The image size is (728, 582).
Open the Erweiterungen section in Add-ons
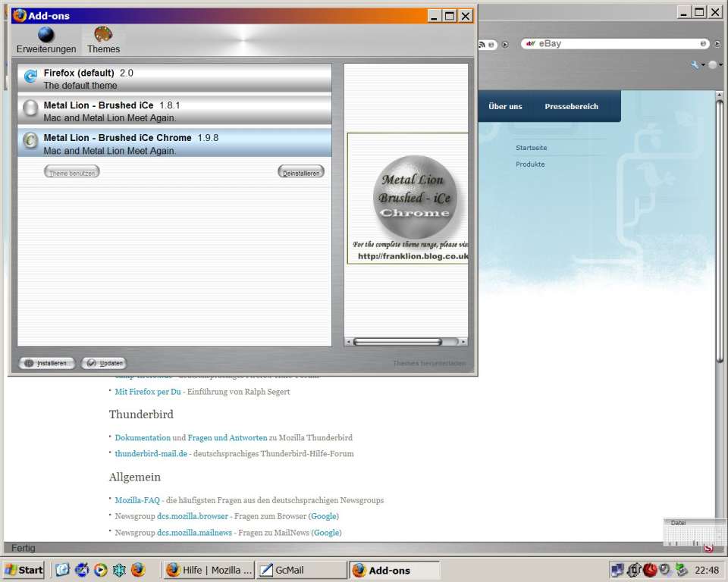[46, 40]
